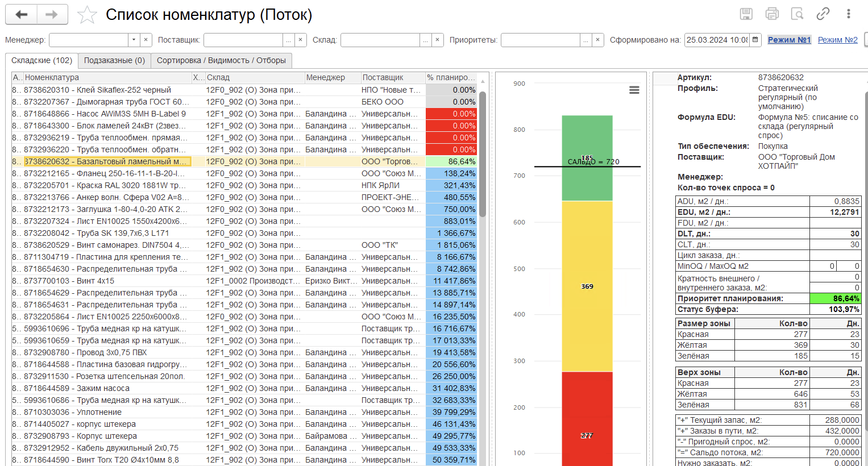Select row 8732207367 - Дымогарная труба ГОСТ

(x=244, y=102)
